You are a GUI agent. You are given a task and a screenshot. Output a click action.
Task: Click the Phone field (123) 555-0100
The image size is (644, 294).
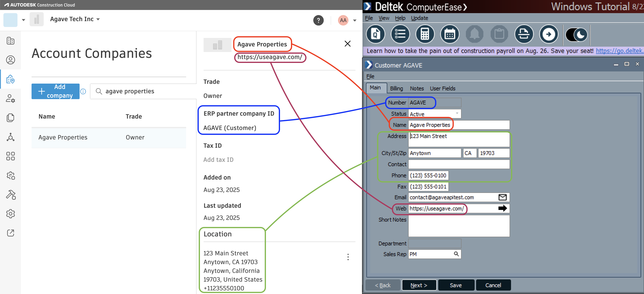[x=429, y=175]
